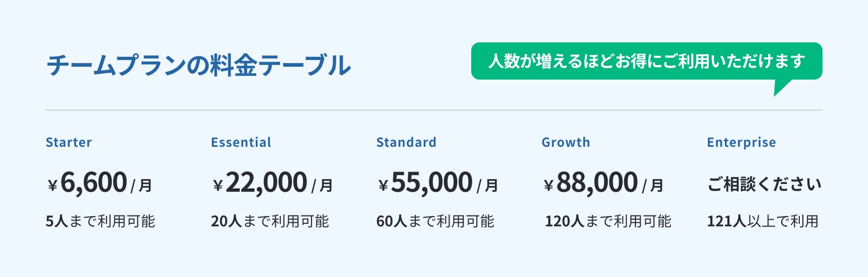Click the speech bubble's pointed tail

tap(780, 88)
